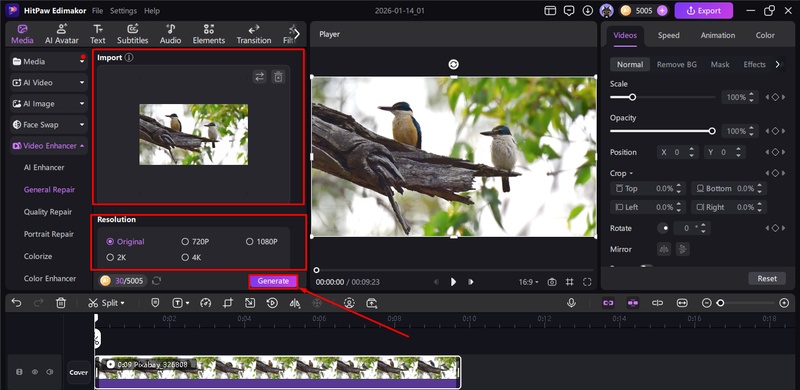Screen dimensions: 800x390
Task: Activate the crop tool in timeline toolbar
Action: point(228,303)
